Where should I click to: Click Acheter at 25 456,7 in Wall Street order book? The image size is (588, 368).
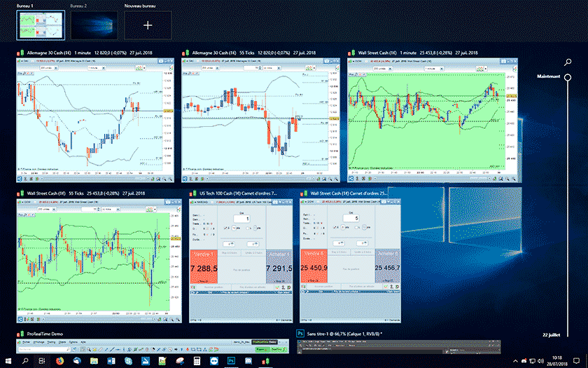(x=387, y=266)
